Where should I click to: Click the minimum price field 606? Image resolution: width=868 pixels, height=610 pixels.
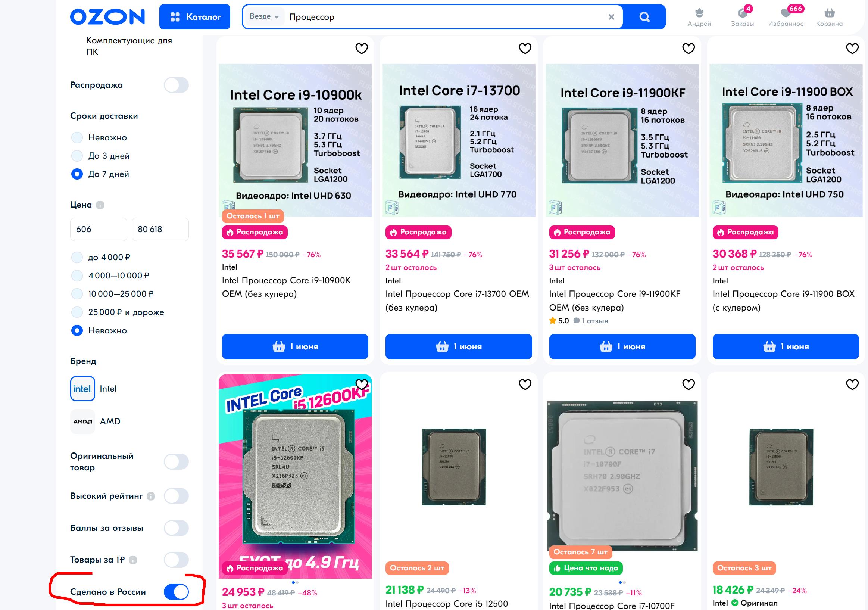[x=99, y=229]
